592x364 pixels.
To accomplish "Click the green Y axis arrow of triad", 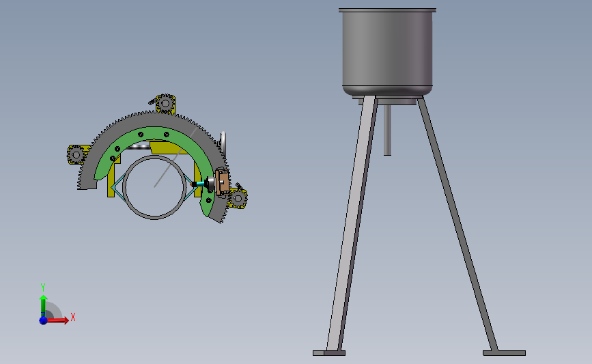I will pos(43,306).
